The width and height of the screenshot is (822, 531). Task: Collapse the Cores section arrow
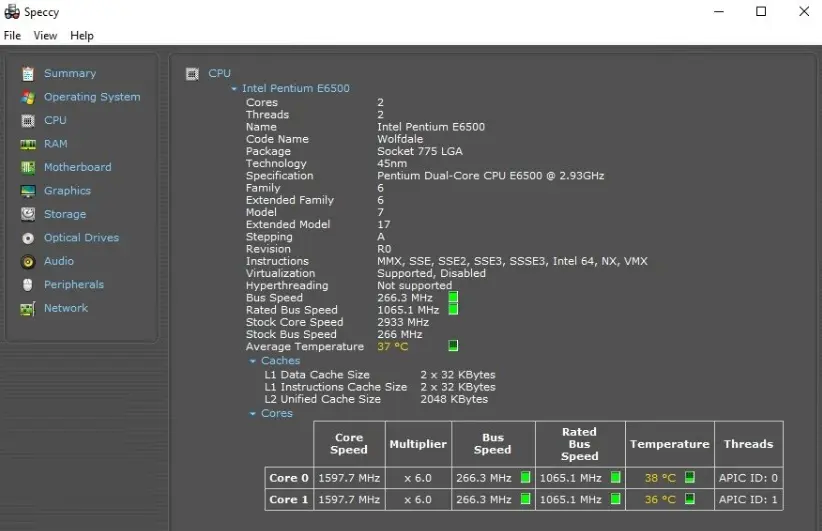[253, 414]
